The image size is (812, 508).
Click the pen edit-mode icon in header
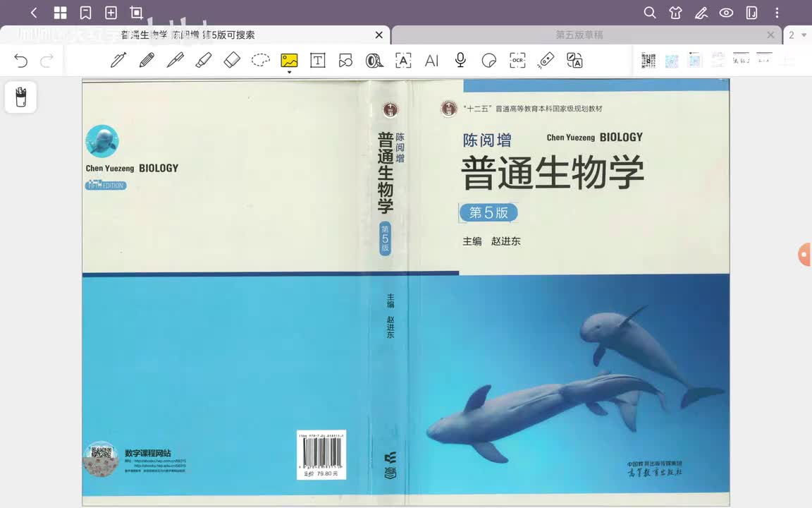pos(701,13)
